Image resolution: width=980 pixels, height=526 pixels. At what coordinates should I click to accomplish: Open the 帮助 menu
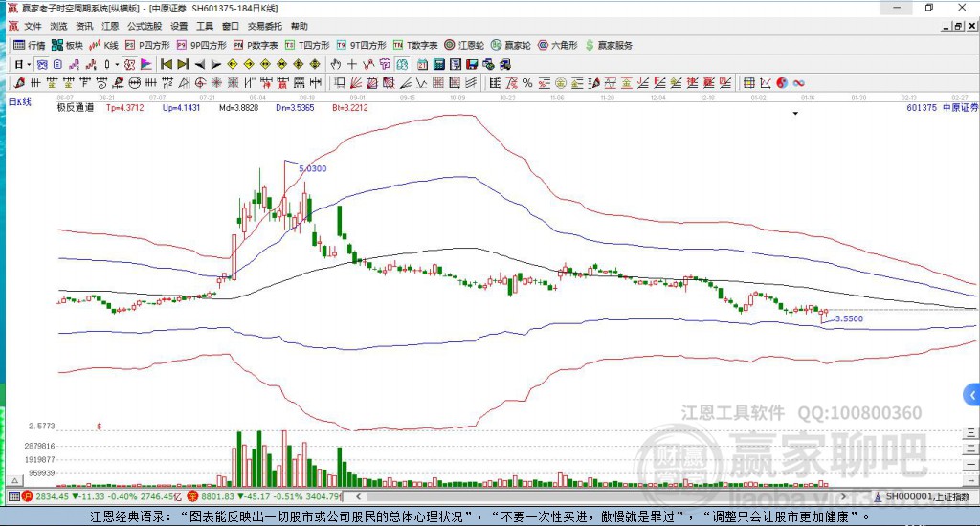(x=299, y=26)
